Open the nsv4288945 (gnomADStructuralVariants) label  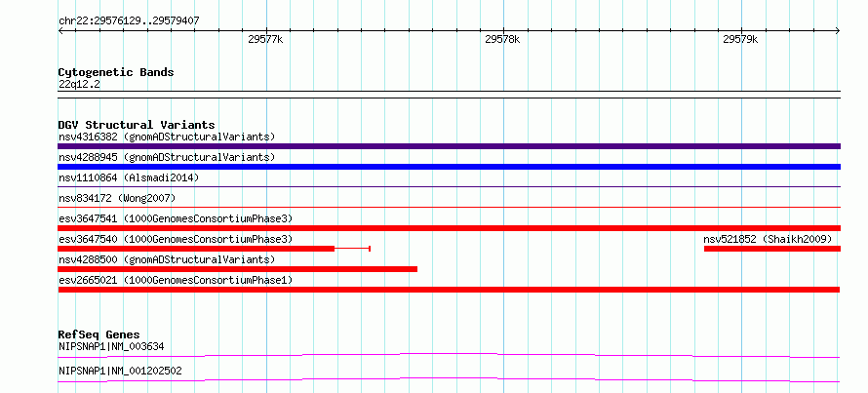pyautogui.click(x=167, y=157)
